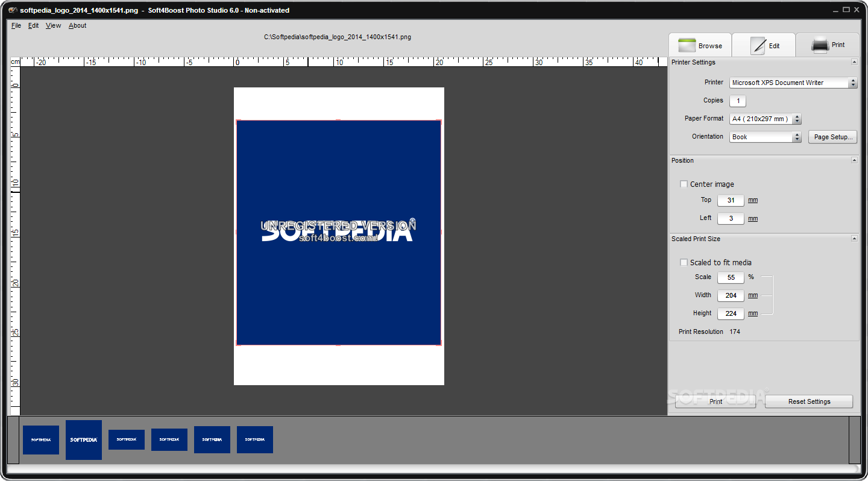Viewport: 868px width, 481px height.
Task: Click the mm unit link beside Top
Action: (x=753, y=200)
